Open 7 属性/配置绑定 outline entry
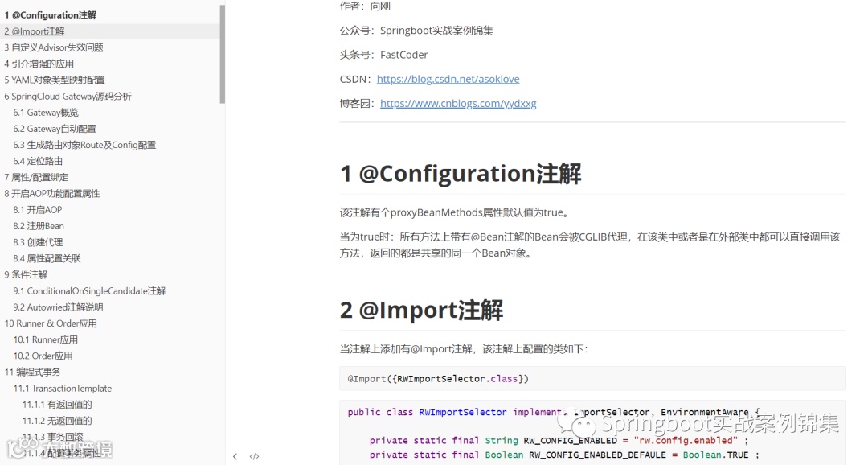Screen dimensions: 868x465 click(x=36, y=177)
